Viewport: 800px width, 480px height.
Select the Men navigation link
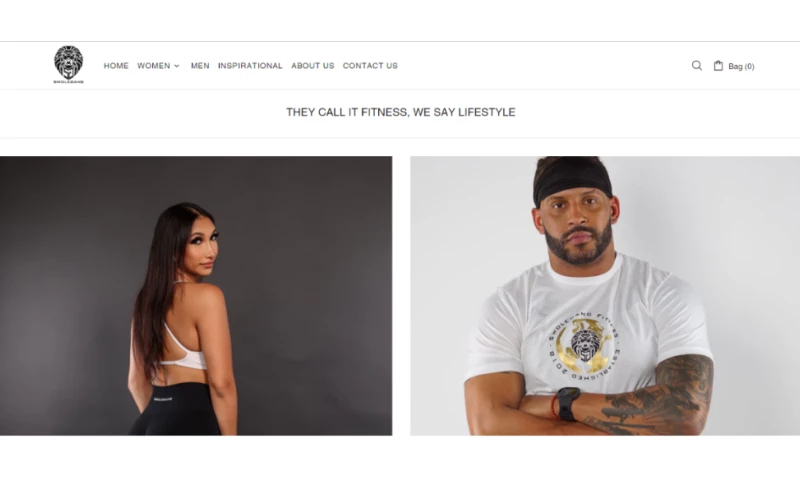[x=200, y=66]
